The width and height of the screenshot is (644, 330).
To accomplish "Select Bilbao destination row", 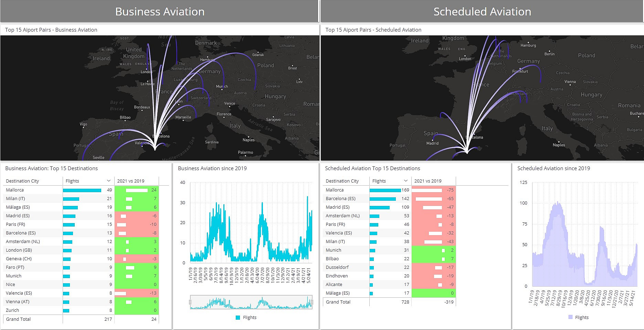I will click(x=389, y=258).
